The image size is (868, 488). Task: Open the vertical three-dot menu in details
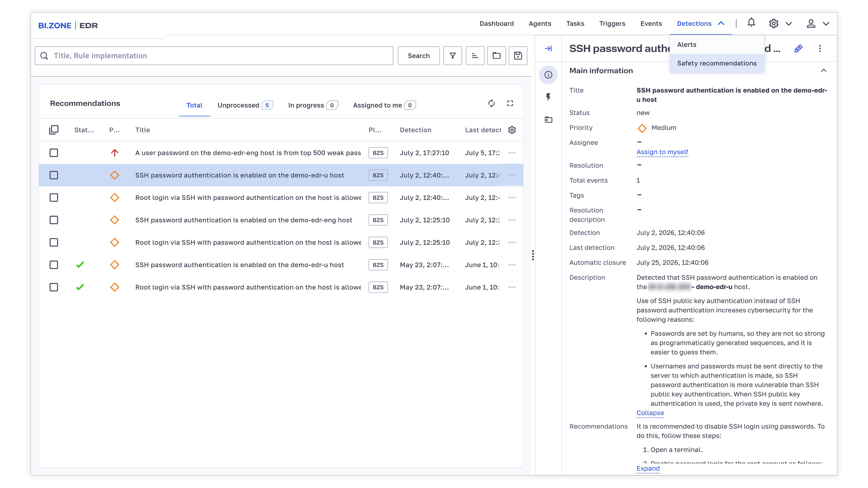(x=820, y=49)
